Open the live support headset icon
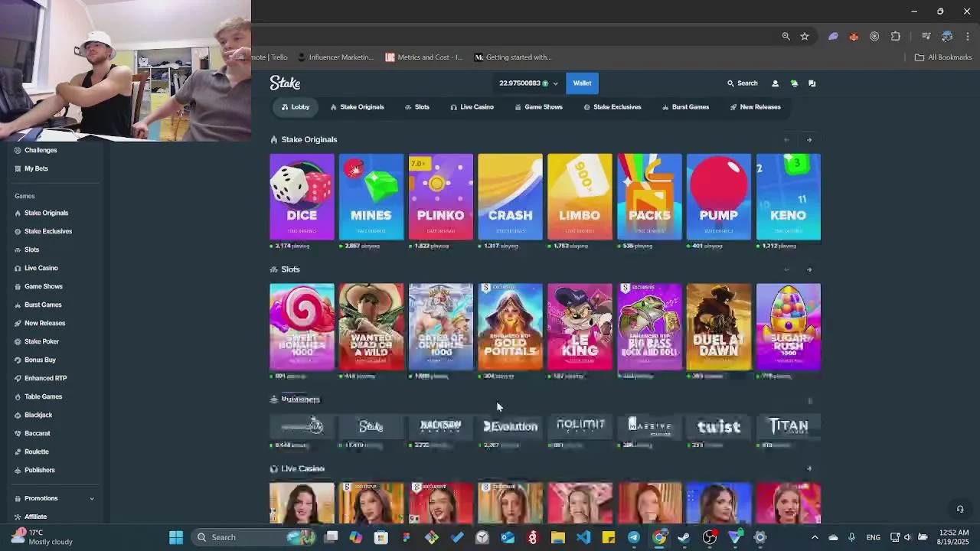This screenshot has height=551, width=980. pyautogui.click(x=959, y=510)
